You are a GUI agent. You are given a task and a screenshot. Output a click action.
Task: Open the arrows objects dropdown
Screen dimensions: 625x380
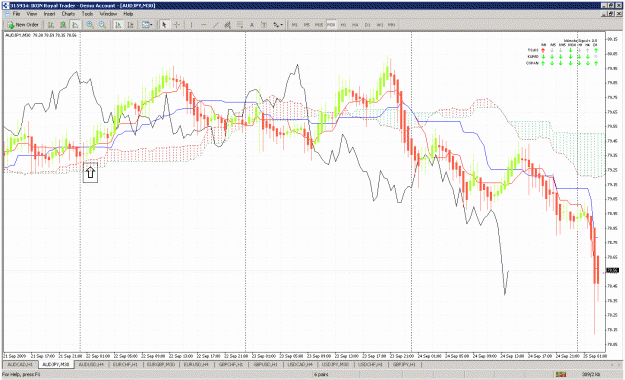coord(278,25)
